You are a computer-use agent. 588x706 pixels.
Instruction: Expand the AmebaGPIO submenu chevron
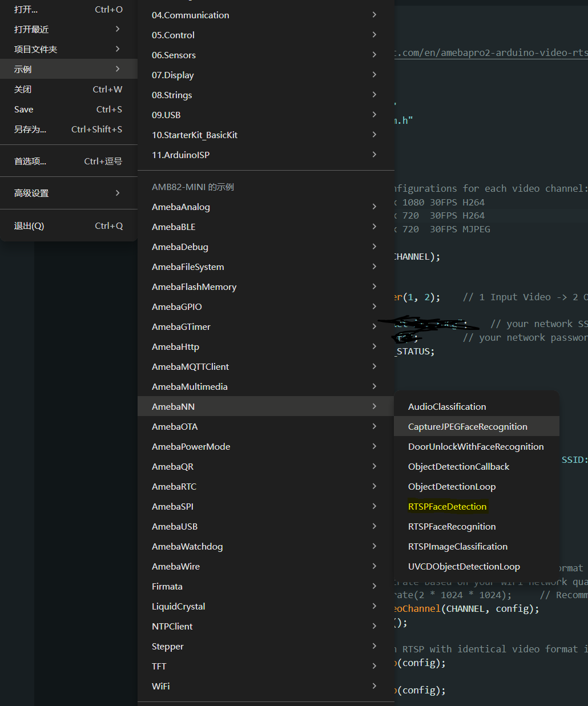(x=374, y=306)
